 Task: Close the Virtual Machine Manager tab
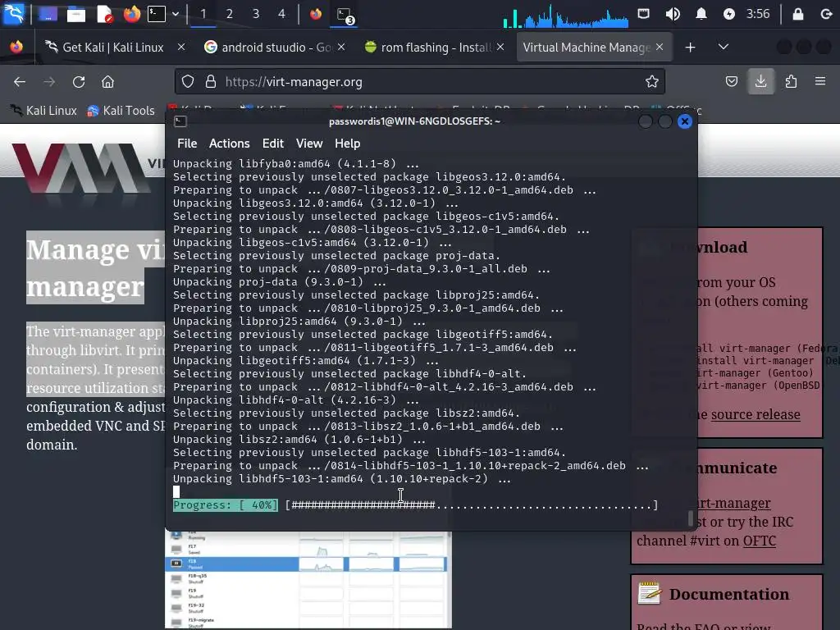point(660,47)
